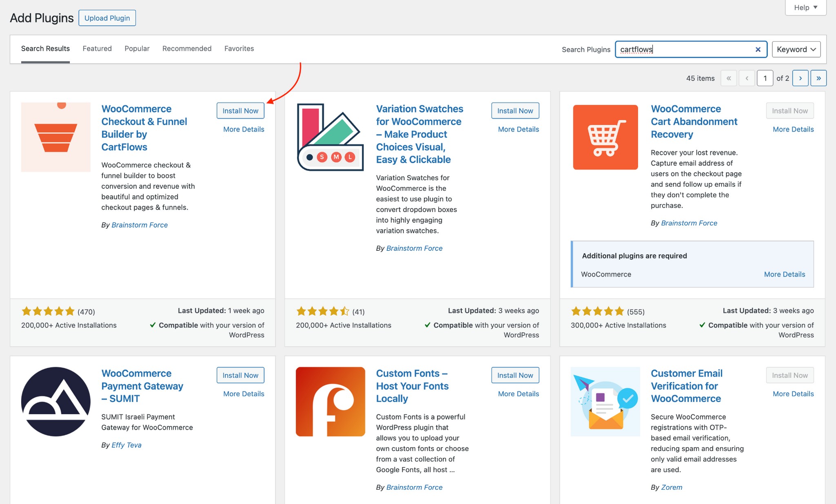Screen dimensions: 836x504
Task: Click the Custom Fonts plugin icon
Action: click(330, 402)
